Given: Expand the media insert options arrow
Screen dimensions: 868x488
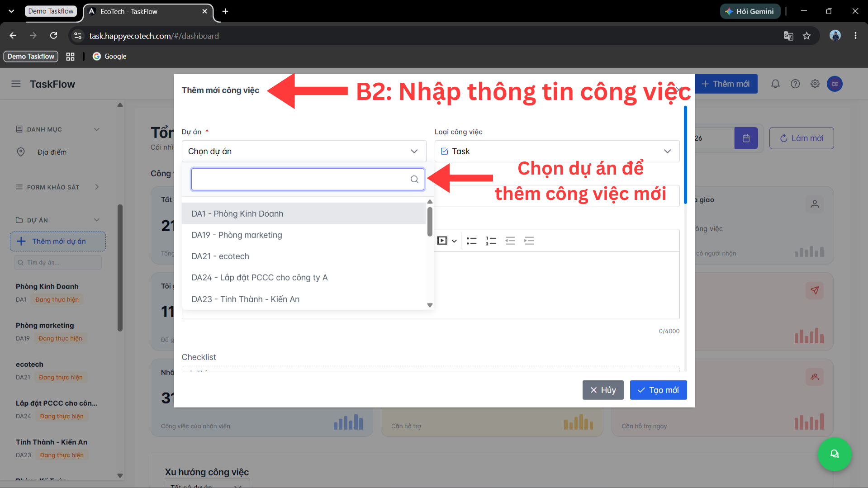Looking at the screenshot, I should tap(454, 241).
